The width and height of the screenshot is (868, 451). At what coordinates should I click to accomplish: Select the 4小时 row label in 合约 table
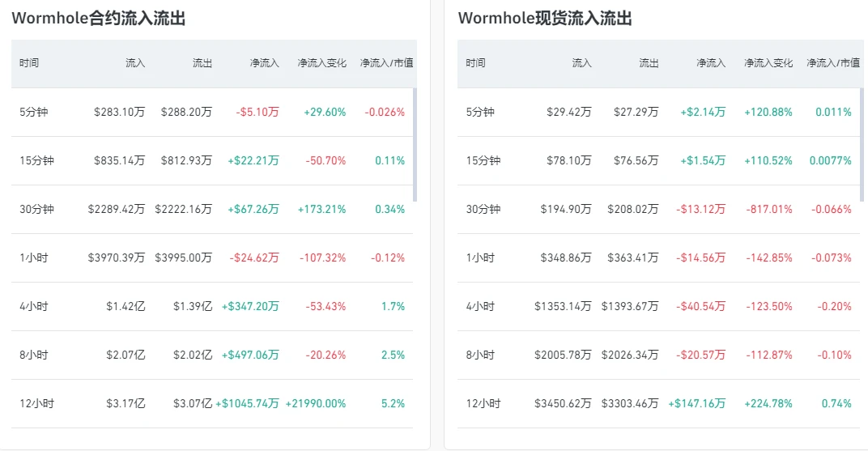[x=34, y=307]
